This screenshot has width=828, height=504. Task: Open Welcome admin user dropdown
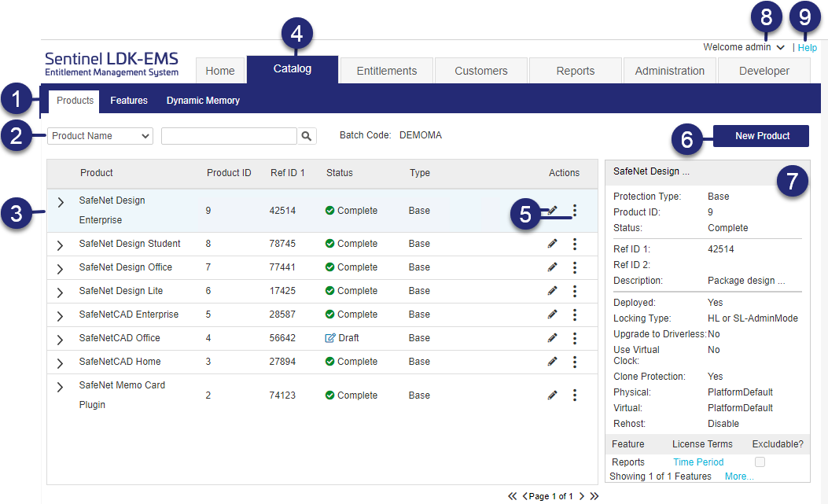tap(744, 47)
